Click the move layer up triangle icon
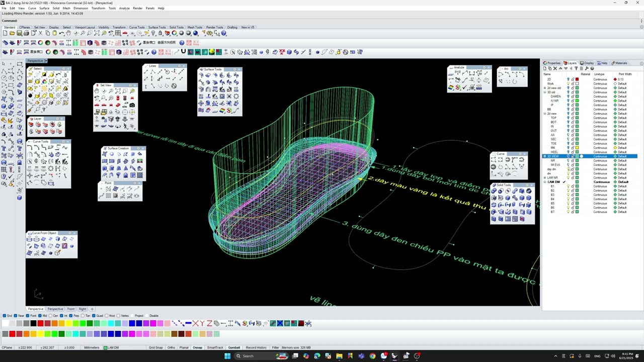Viewport: 644px width, 362px height. coord(560,68)
